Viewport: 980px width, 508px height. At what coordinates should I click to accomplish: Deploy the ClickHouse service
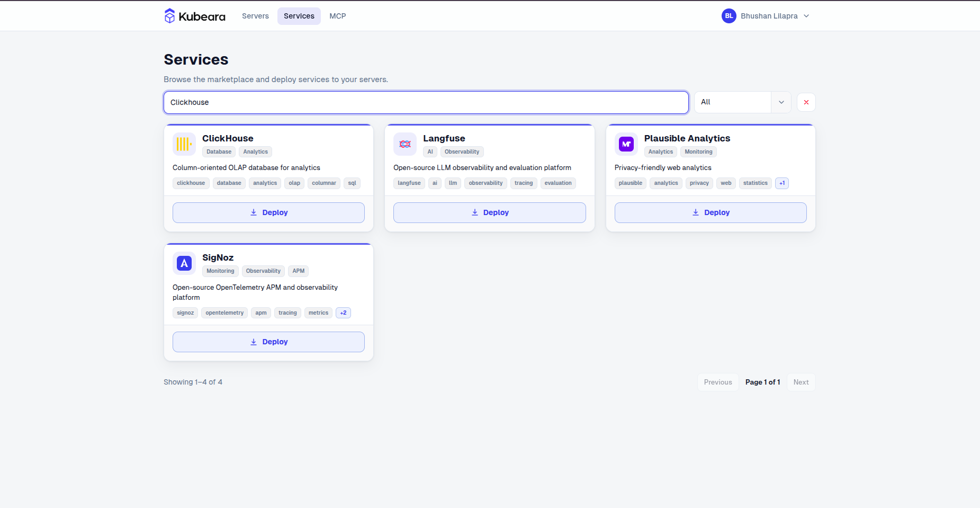coord(268,212)
